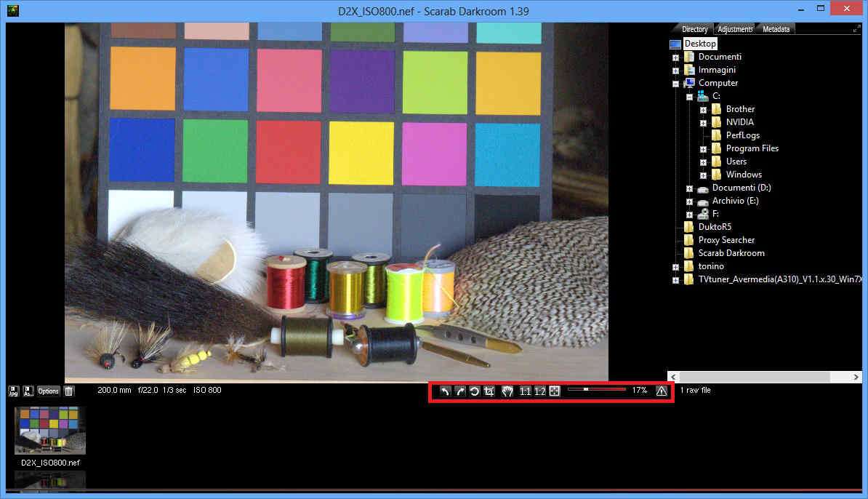Select the NVIDIA folder label
The image size is (868, 499).
pos(739,122)
